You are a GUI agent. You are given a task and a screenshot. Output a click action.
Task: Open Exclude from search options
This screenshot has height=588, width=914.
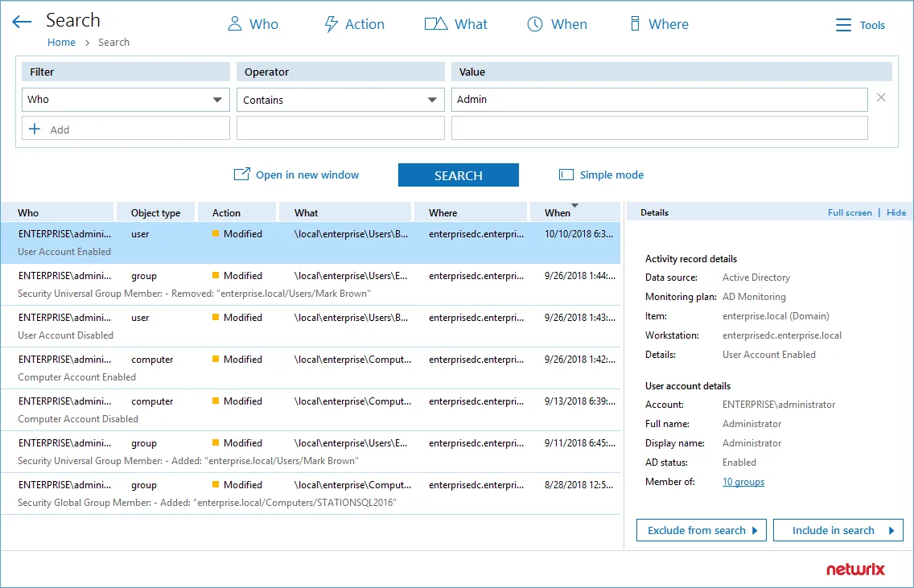tap(702, 530)
